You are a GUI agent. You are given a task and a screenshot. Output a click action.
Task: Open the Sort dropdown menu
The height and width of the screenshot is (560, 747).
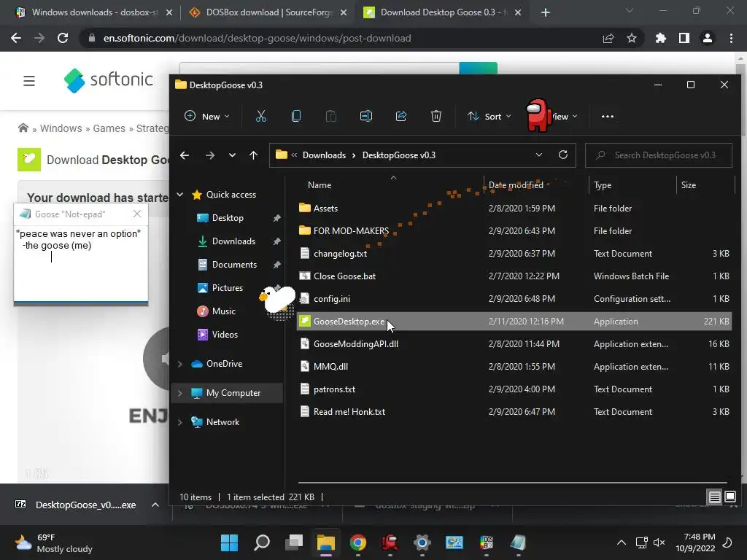(489, 116)
